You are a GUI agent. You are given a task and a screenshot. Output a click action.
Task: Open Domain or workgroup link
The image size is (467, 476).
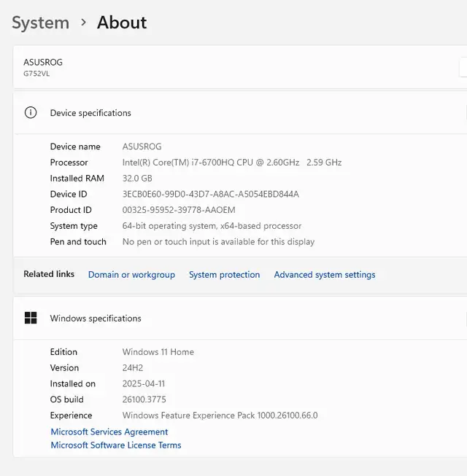(131, 274)
